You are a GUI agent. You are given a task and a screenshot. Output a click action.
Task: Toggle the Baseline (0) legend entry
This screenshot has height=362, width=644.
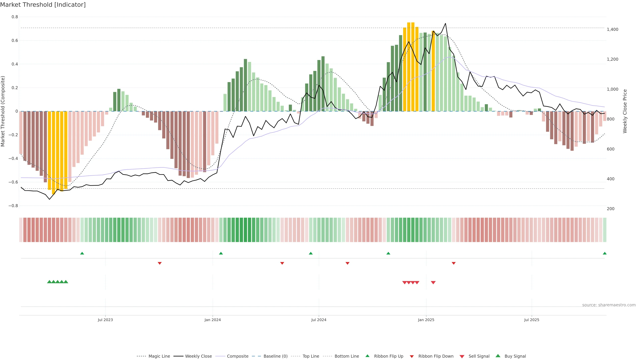[275, 356]
